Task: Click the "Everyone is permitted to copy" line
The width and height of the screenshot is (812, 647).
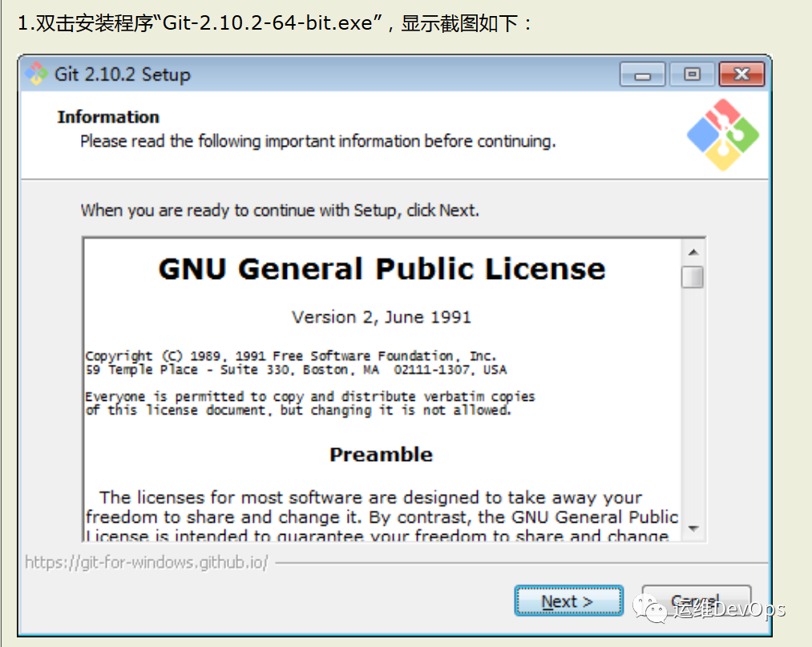Action: pyautogui.click(x=310, y=396)
